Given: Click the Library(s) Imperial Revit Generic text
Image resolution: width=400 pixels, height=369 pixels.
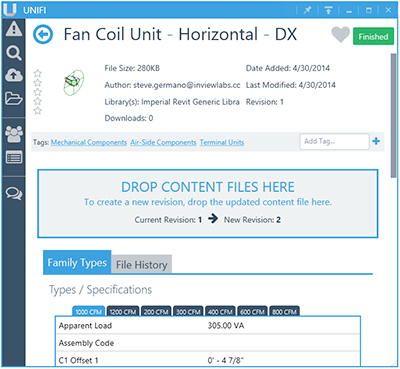Looking at the screenshot, I should point(172,102).
